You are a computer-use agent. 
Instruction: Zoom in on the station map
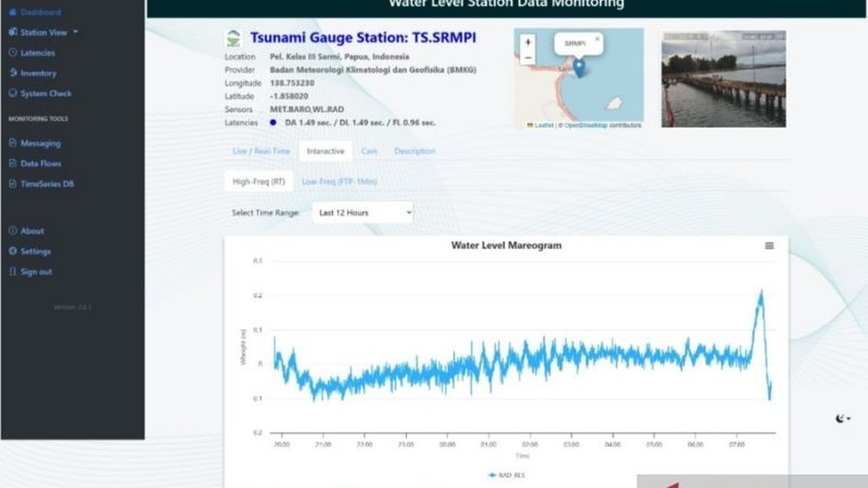(x=527, y=43)
